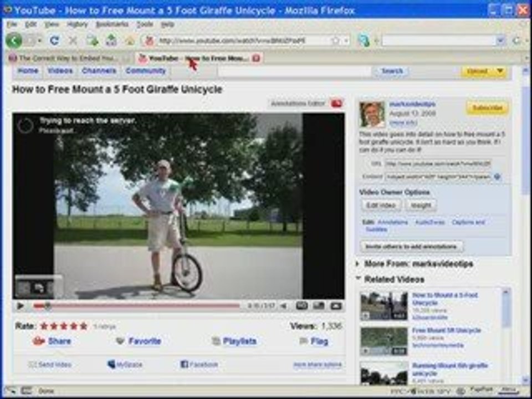
Task: Click the Favorite heart icon
Action: click(x=120, y=341)
